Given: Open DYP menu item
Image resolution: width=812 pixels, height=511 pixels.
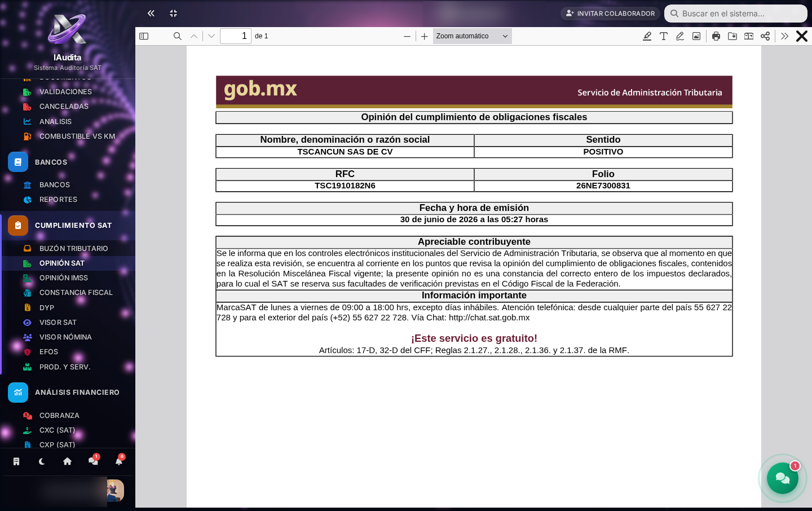Looking at the screenshot, I should 47,308.
